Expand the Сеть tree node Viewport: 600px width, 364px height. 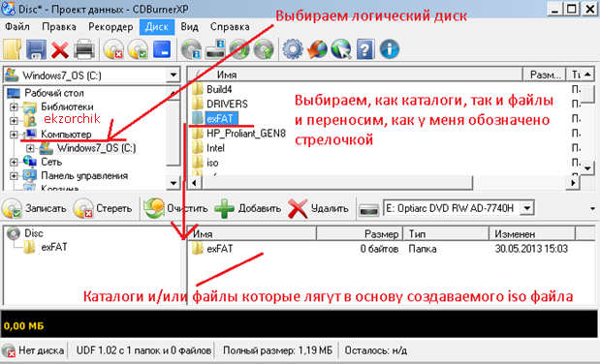point(14,162)
